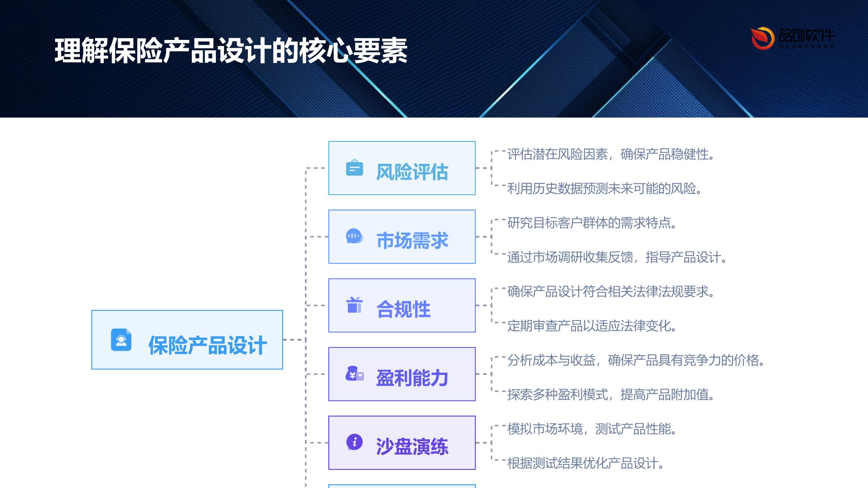
Task: Click the money bag icon beside 盈利能力
Action: point(354,373)
